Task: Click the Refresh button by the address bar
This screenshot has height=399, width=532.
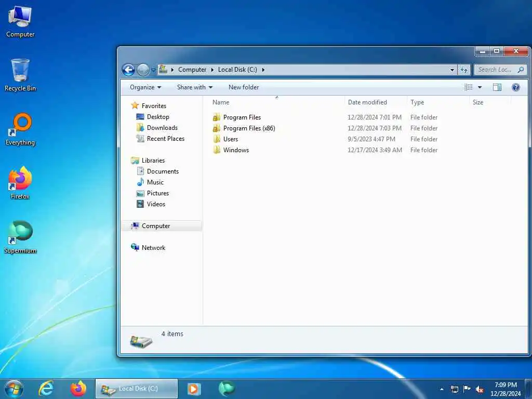Action: [464, 70]
